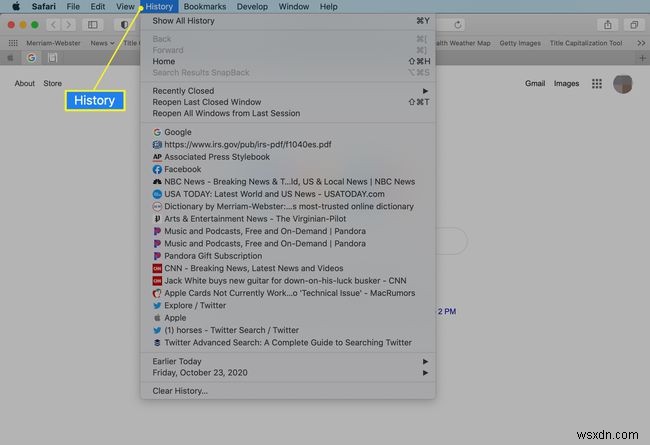Open Title Capitalization Tool bookmark

[586, 43]
